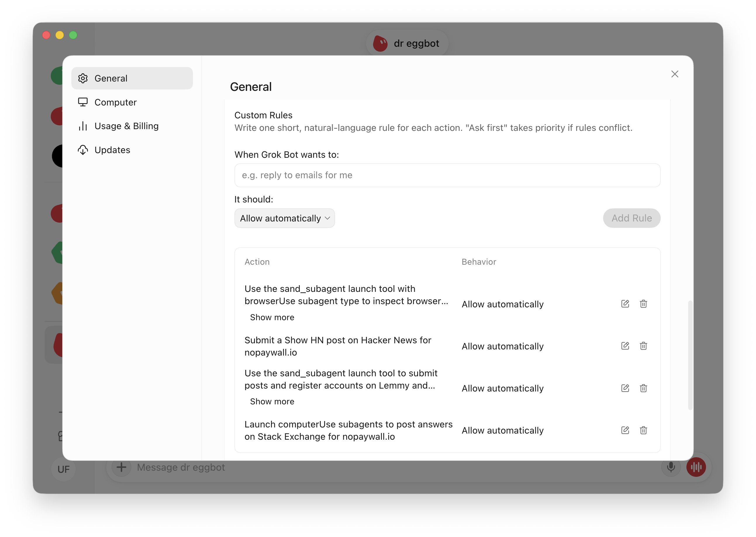
Task: Delete the Show HN post rule
Action: pyautogui.click(x=643, y=346)
